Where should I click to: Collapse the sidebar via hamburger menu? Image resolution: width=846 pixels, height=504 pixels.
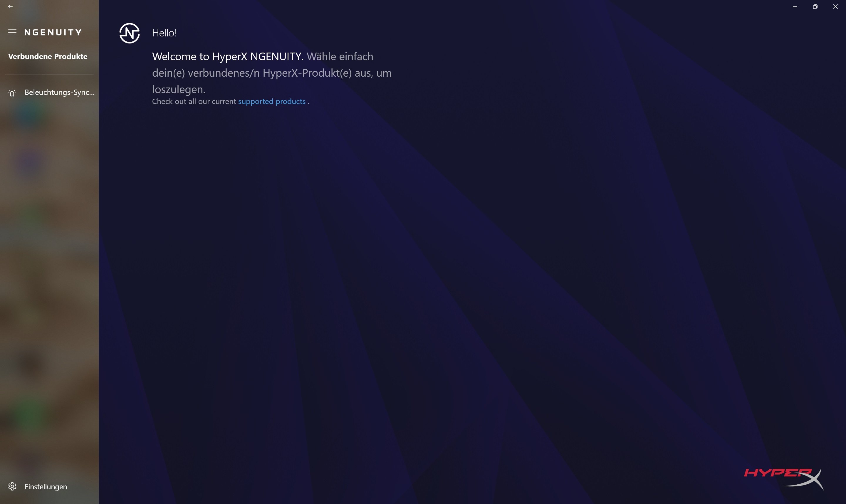pyautogui.click(x=12, y=32)
